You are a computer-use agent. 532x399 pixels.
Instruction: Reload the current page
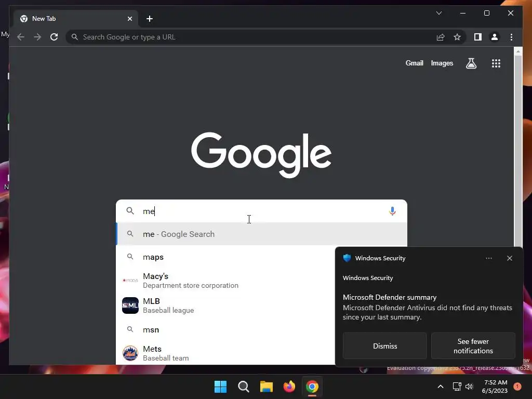(54, 37)
